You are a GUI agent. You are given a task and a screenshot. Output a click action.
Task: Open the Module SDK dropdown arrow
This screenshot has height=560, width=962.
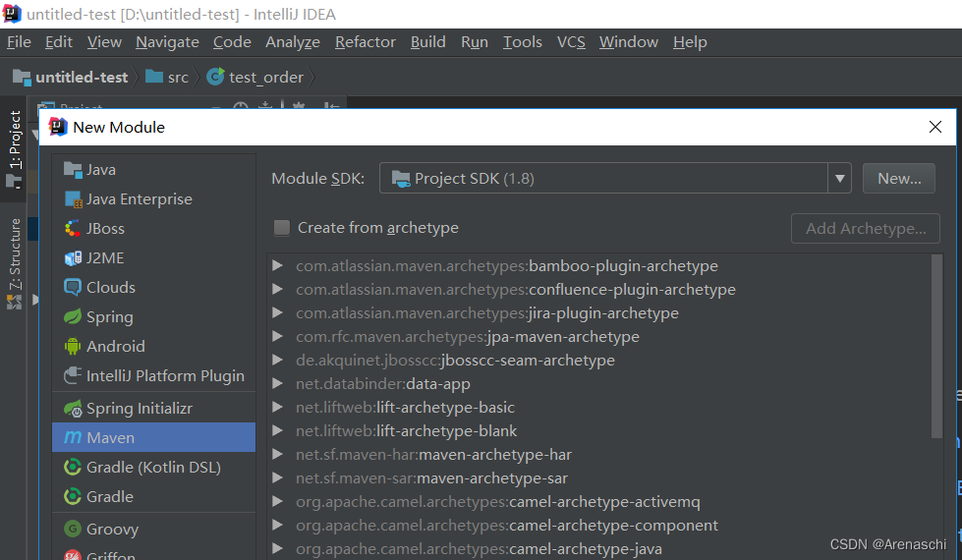839,179
